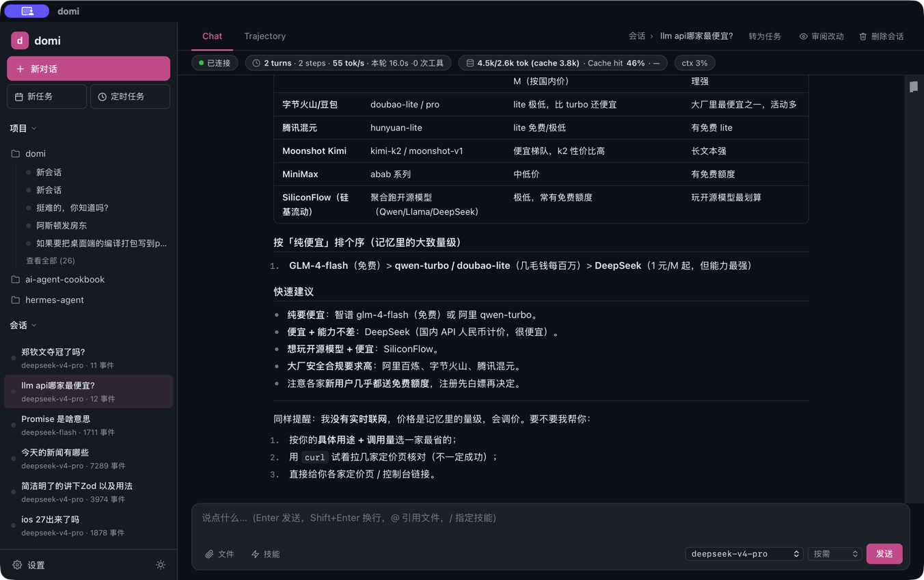
Task: Click the domi avatar icon
Action: coord(20,40)
